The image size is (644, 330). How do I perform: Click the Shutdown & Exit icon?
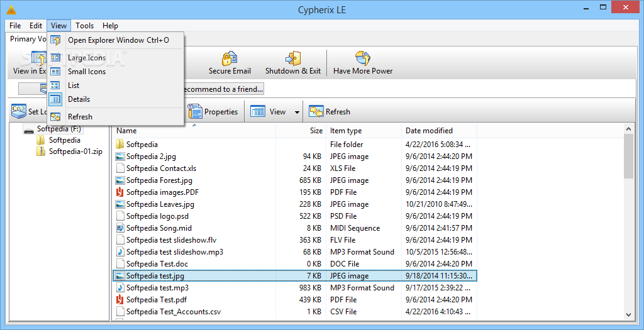point(293,58)
